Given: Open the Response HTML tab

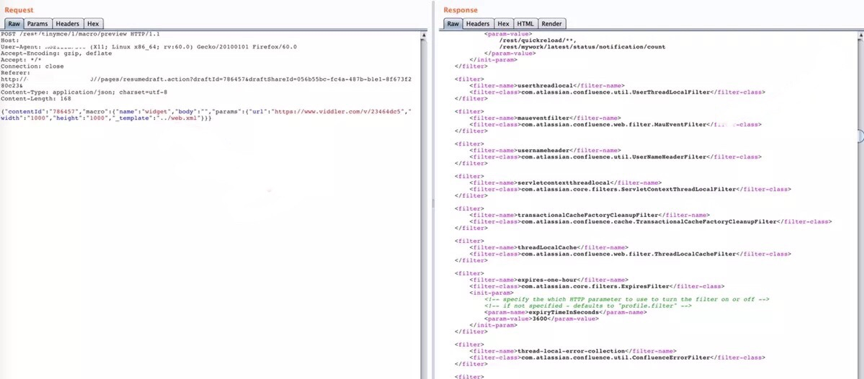Looking at the screenshot, I should pyautogui.click(x=525, y=24).
